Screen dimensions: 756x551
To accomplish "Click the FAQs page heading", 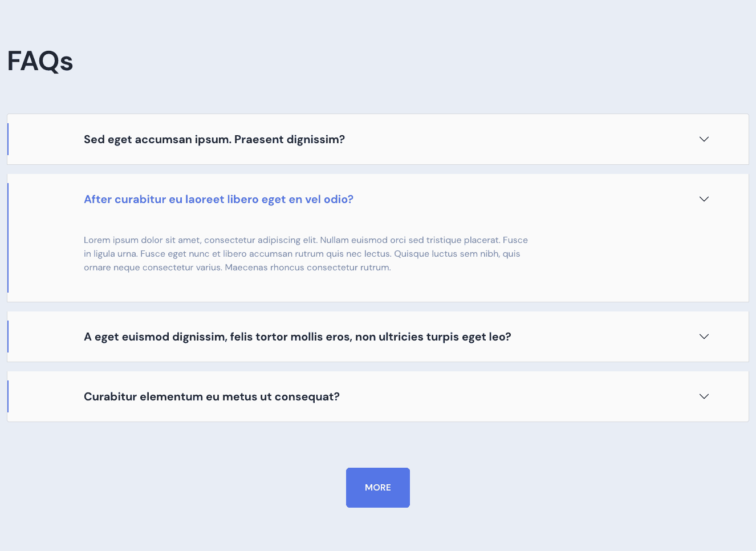I will 40,61.
